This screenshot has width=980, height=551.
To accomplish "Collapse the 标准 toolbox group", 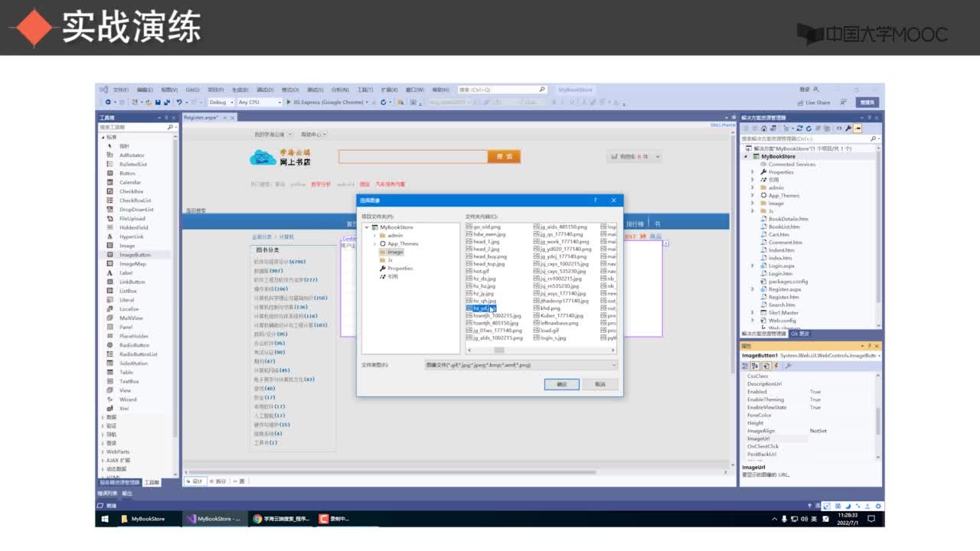I will (x=103, y=137).
